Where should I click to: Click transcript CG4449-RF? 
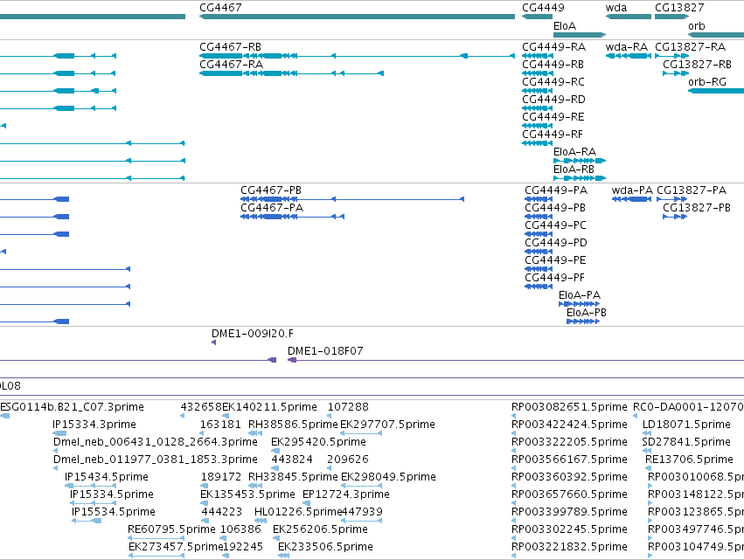pos(537,143)
